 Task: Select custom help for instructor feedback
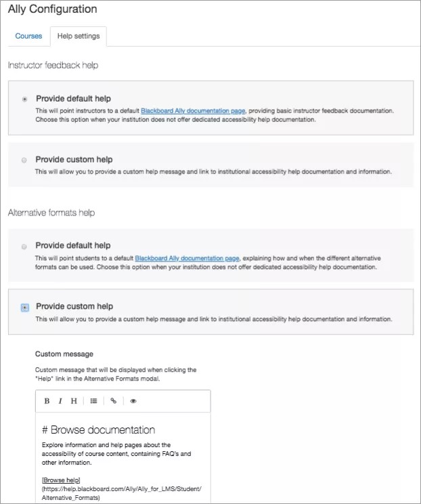click(25, 160)
